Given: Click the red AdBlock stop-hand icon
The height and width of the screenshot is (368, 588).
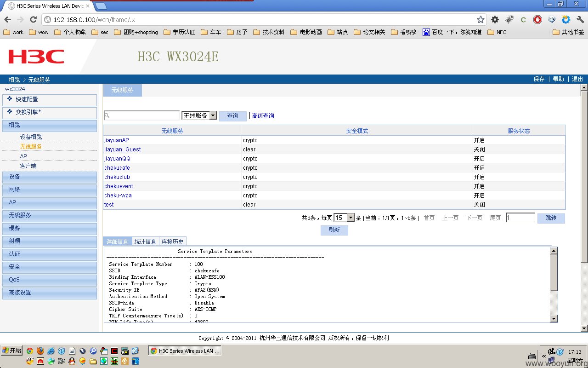Looking at the screenshot, I should pos(537,19).
